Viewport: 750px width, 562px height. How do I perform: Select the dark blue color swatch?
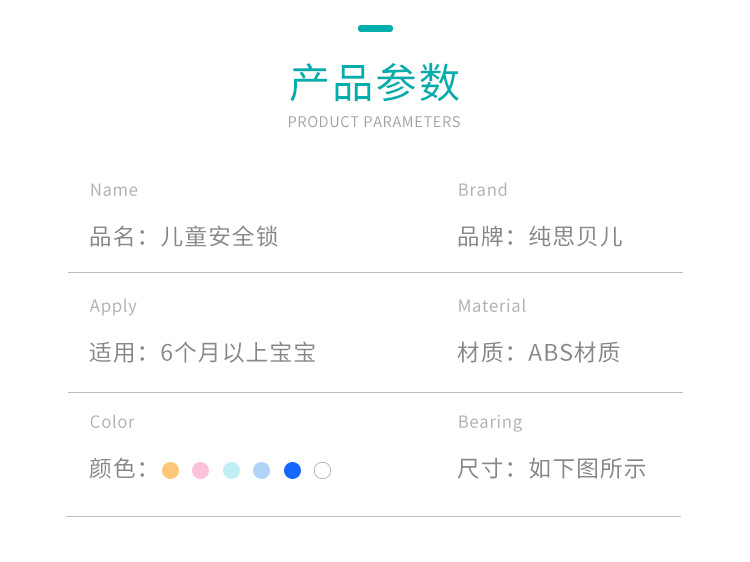292,470
